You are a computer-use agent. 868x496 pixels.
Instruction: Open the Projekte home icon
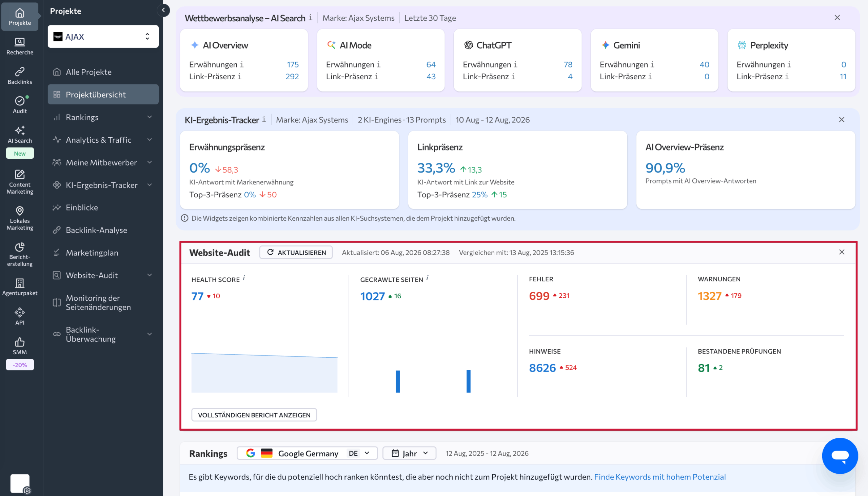click(20, 17)
